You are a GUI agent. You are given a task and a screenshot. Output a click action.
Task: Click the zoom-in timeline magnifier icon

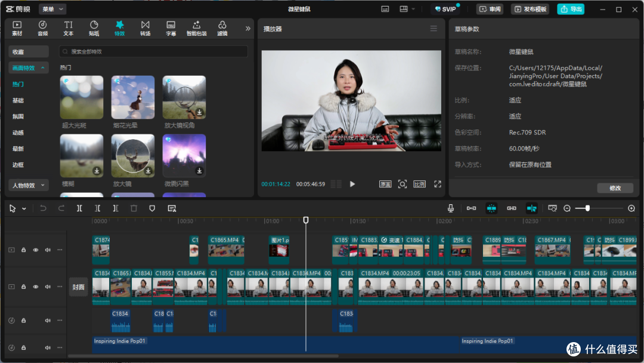(x=631, y=208)
